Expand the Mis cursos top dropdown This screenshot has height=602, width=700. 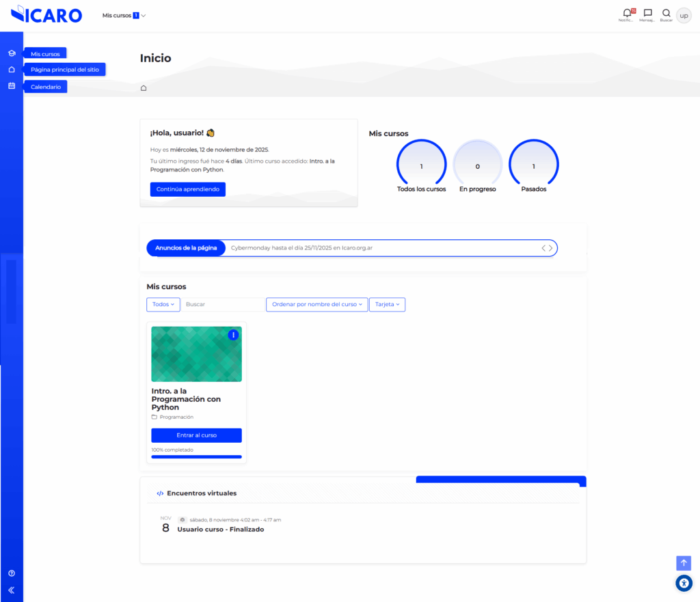pyautogui.click(x=124, y=15)
